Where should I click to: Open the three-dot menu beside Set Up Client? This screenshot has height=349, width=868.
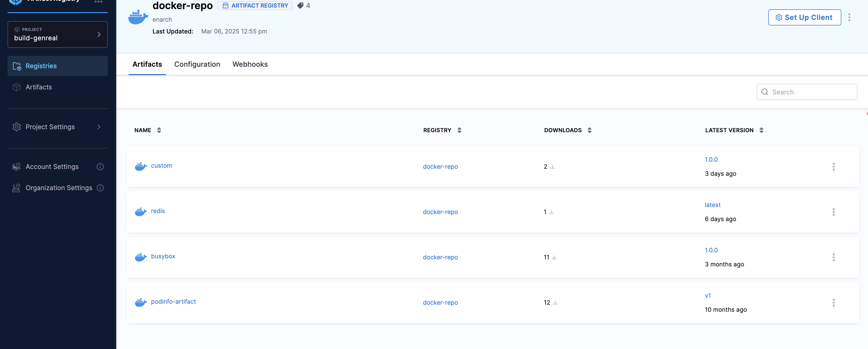(849, 17)
